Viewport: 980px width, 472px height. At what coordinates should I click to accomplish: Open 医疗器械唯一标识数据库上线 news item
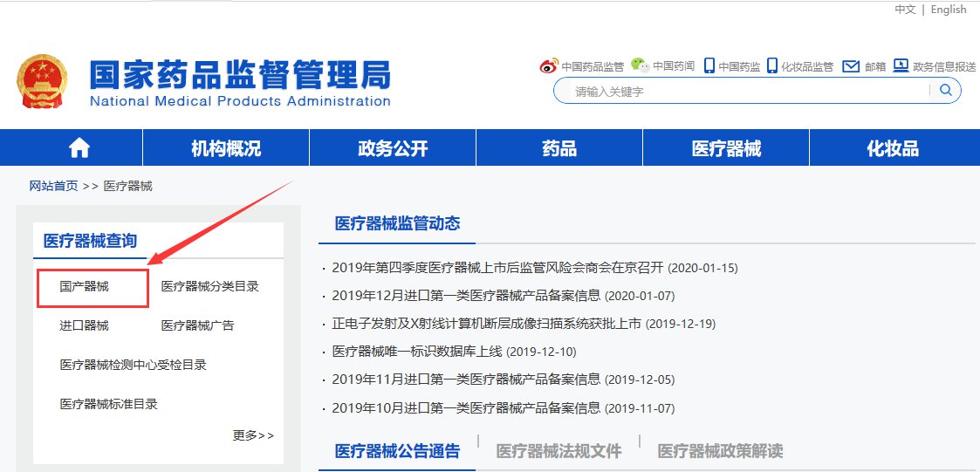(417, 352)
